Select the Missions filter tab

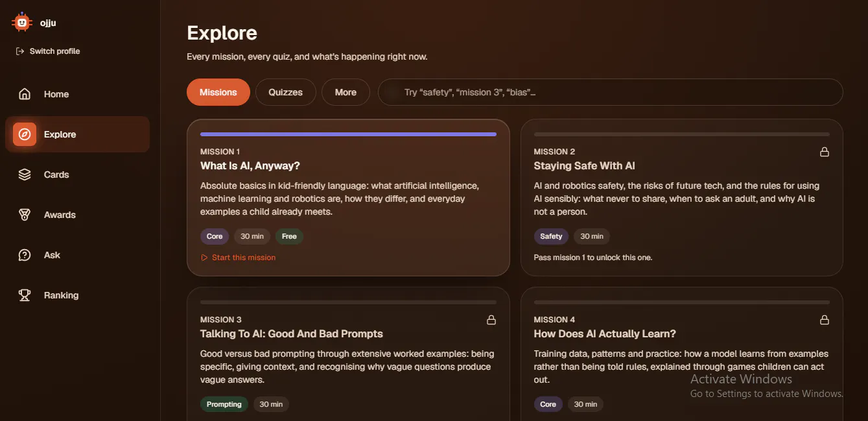coord(218,92)
